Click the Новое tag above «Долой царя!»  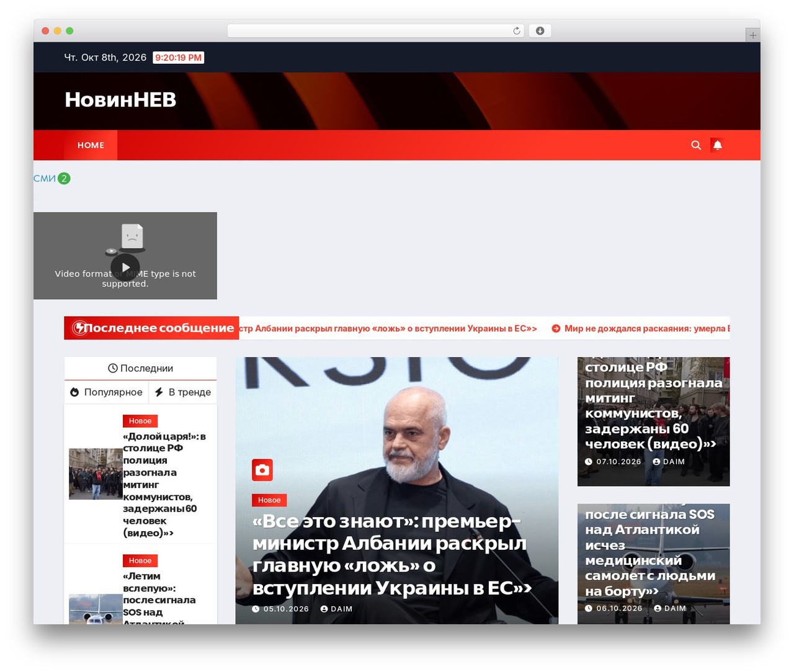point(140,421)
